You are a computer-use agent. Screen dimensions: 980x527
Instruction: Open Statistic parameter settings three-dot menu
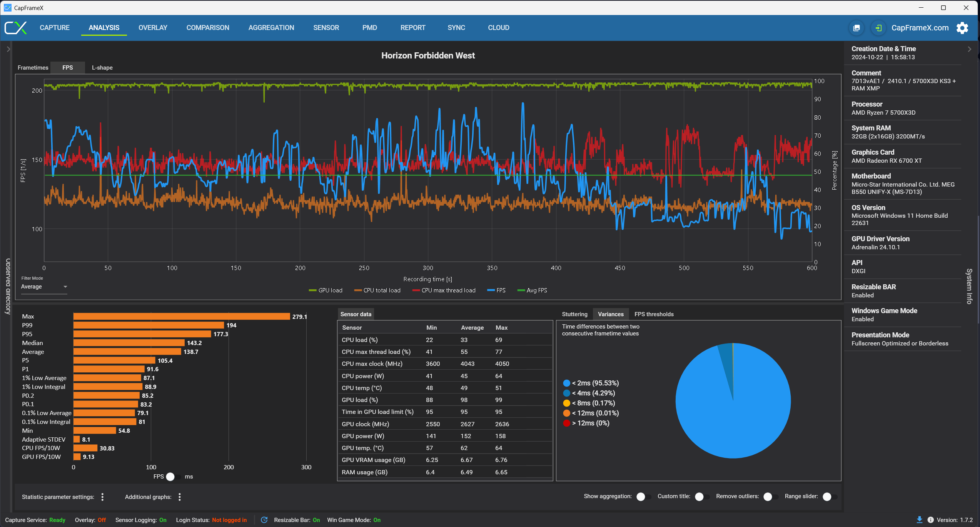click(x=102, y=497)
